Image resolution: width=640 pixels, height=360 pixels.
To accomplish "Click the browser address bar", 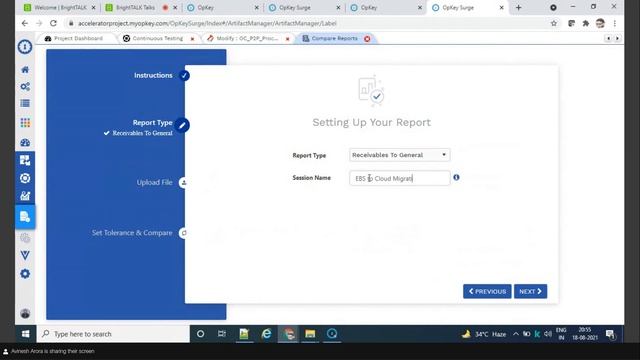I will tap(306, 24).
